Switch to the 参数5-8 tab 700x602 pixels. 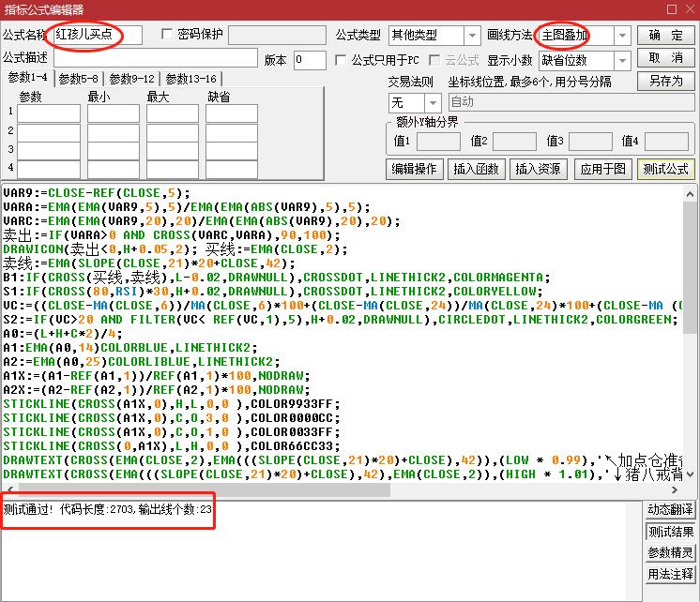click(x=77, y=79)
